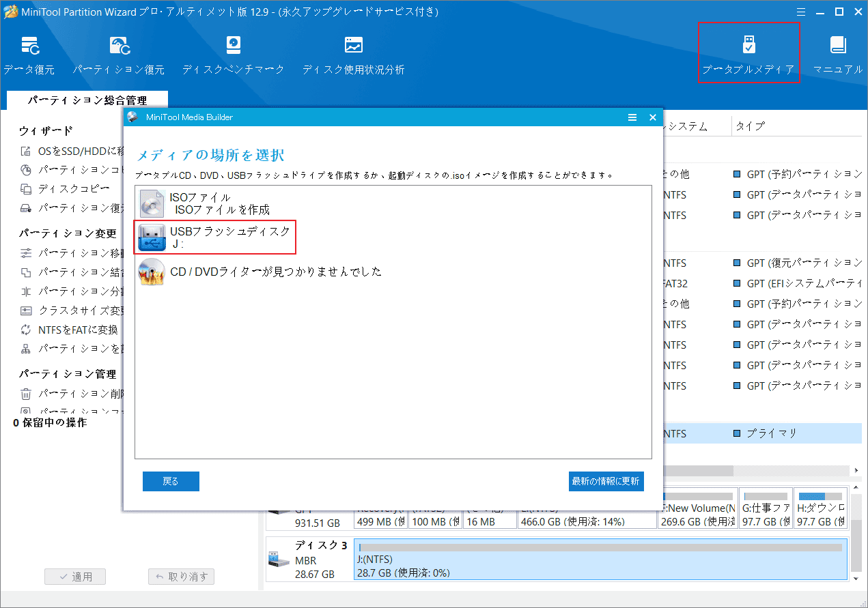
Task: Select the GPT (復元パーティション row
Action: pyautogui.click(x=761, y=263)
